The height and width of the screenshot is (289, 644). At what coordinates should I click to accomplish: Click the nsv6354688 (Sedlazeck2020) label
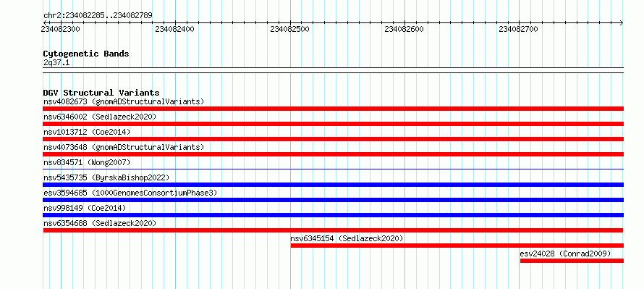pos(100,223)
